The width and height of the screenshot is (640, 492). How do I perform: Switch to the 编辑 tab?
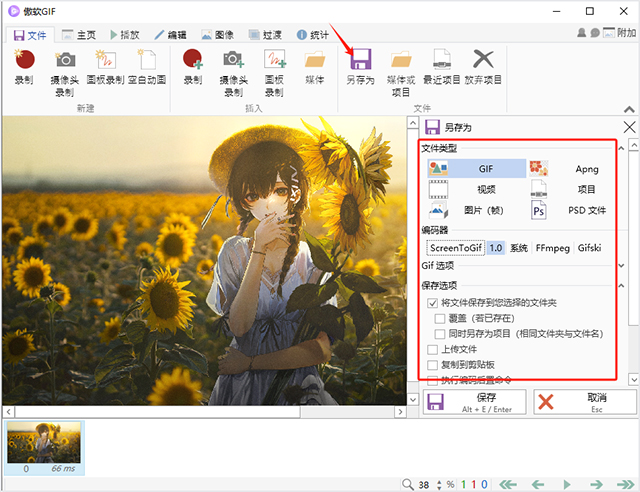pyautogui.click(x=171, y=35)
